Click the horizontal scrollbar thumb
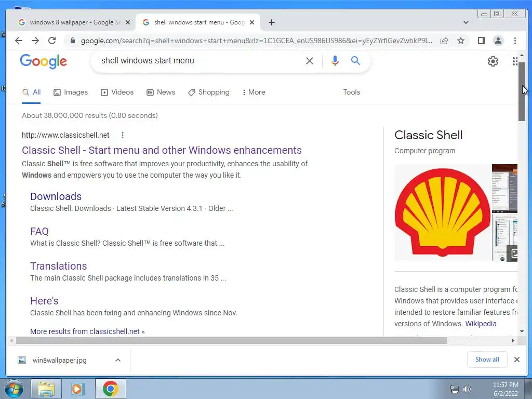 (231, 340)
